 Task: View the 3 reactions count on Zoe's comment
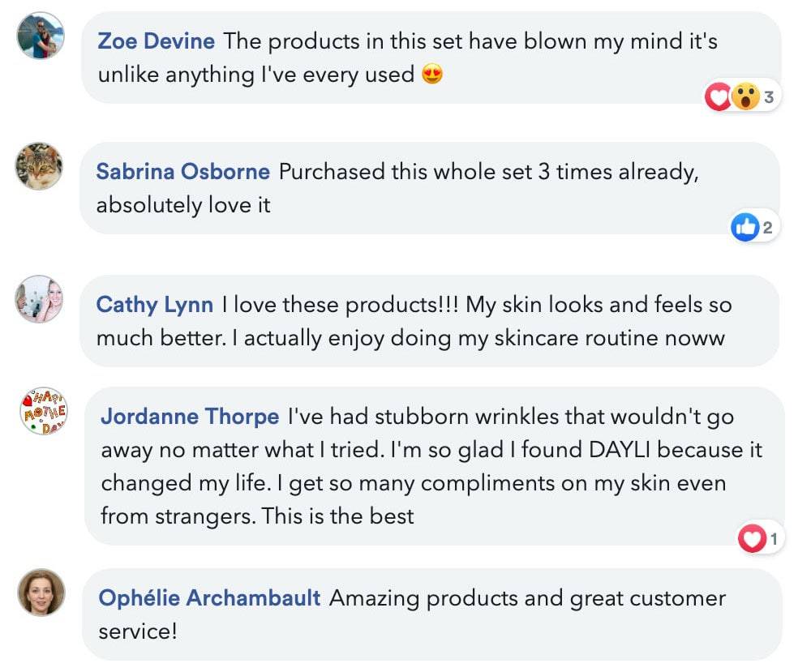pyautogui.click(x=769, y=97)
